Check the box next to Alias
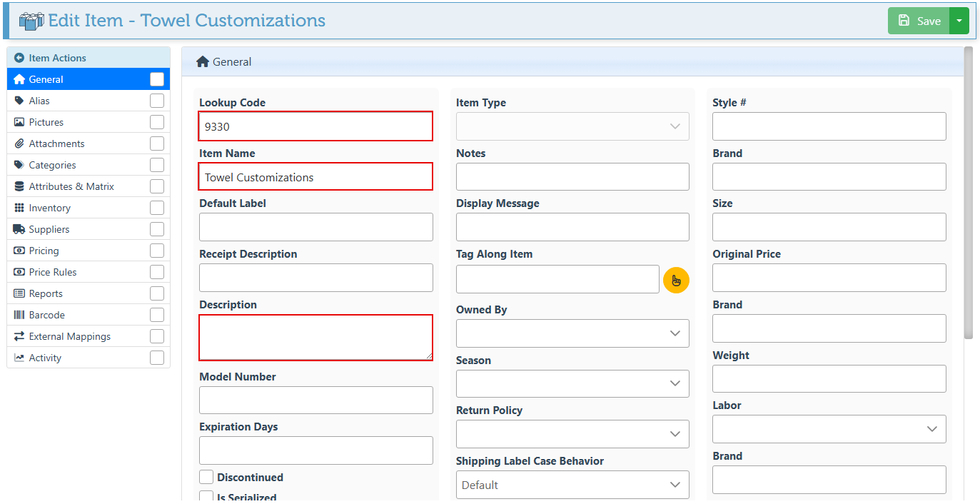This screenshot has width=980, height=504. (157, 101)
